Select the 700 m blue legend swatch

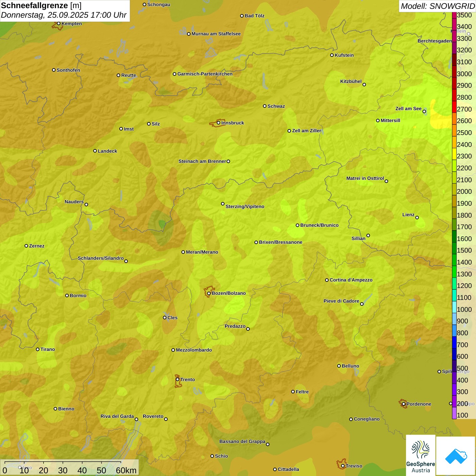coord(454,342)
